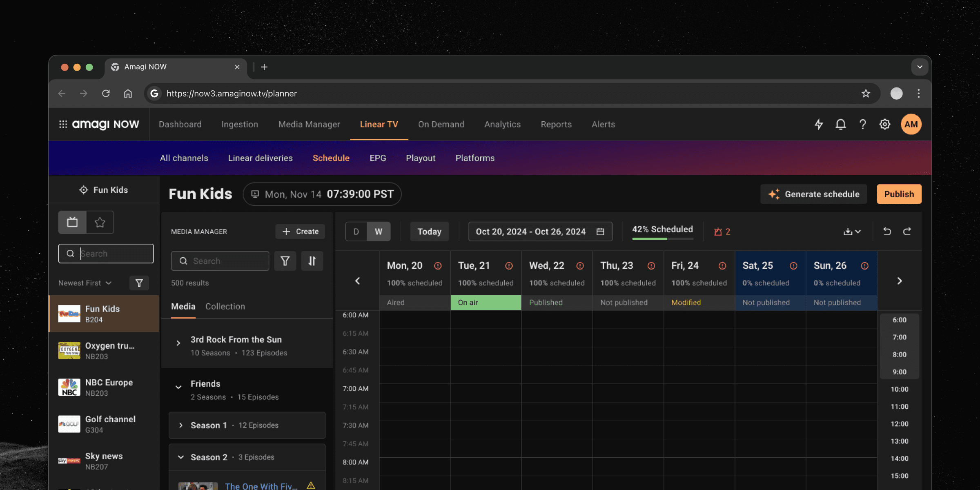This screenshot has height=490, width=980.
Task: Click the apps grid icon beside Amagi logo
Action: pos(63,124)
